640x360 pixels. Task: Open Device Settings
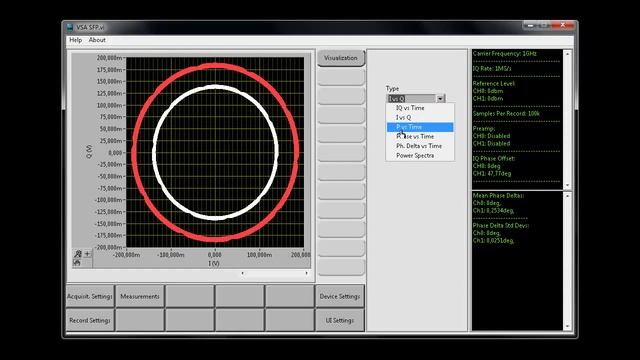click(340, 296)
